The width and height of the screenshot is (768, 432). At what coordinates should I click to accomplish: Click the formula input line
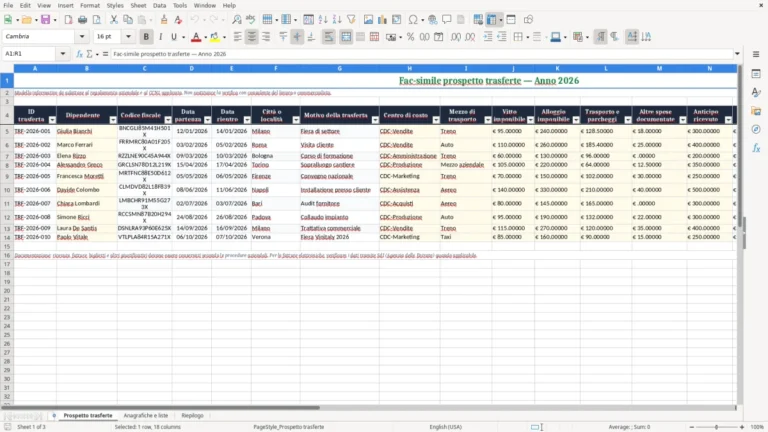tap(421, 54)
